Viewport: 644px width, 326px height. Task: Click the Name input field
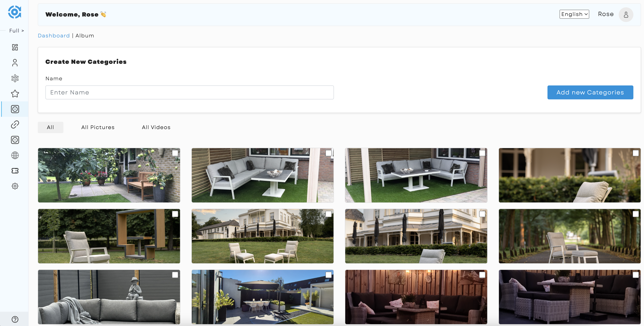pyautogui.click(x=190, y=92)
